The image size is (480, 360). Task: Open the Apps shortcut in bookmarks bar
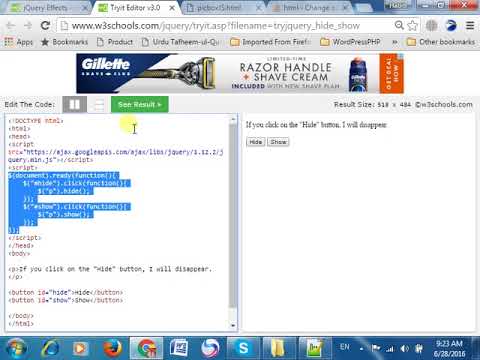click(19, 42)
